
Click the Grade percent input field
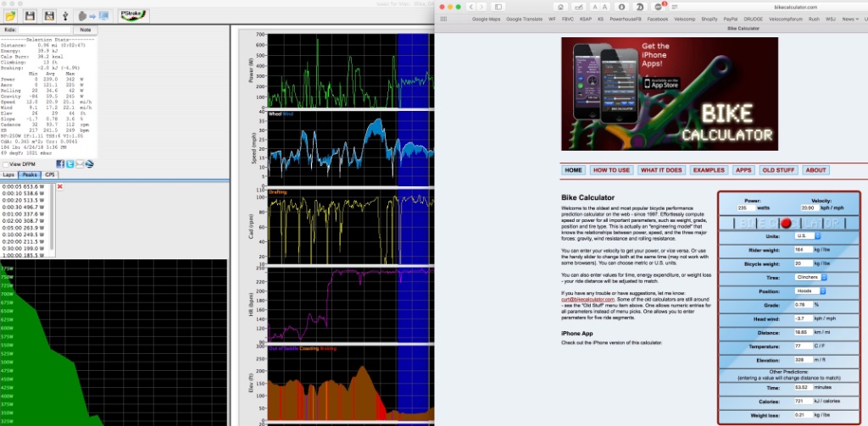[804, 305]
